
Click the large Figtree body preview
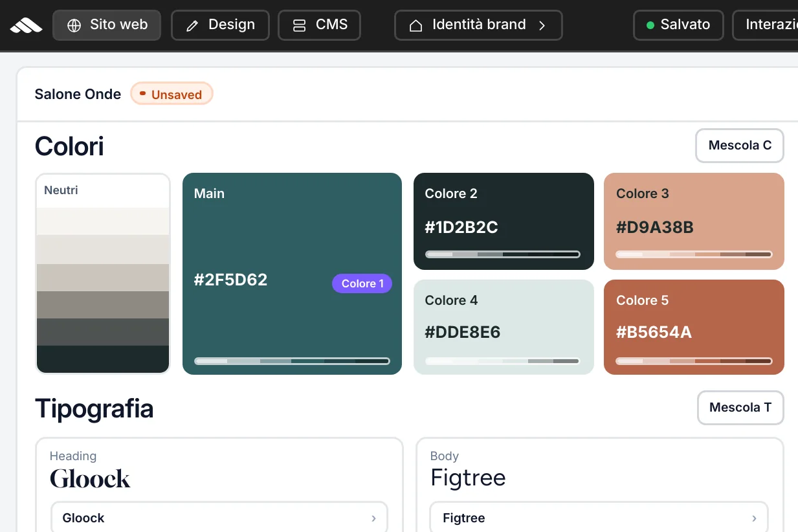468,478
